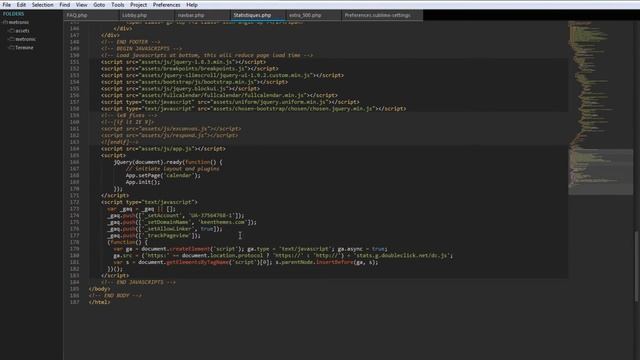
Task: Switch to the navbar.php tab
Action: pyautogui.click(x=202, y=15)
